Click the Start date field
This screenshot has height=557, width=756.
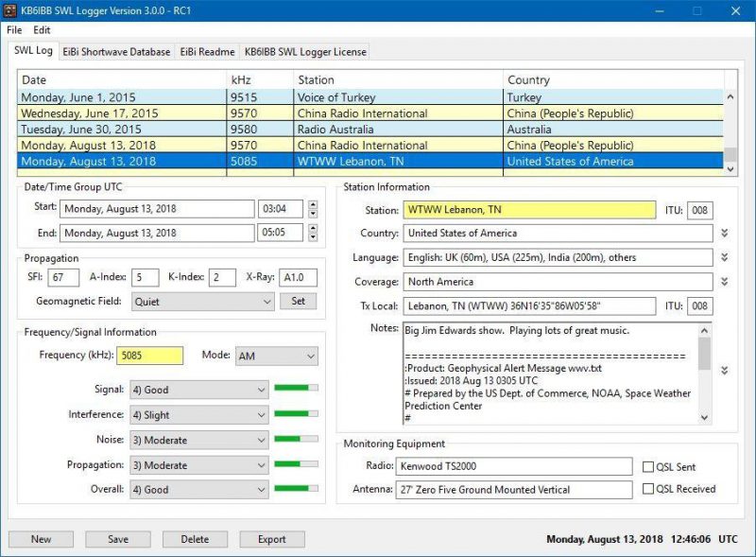click(x=157, y=209)
